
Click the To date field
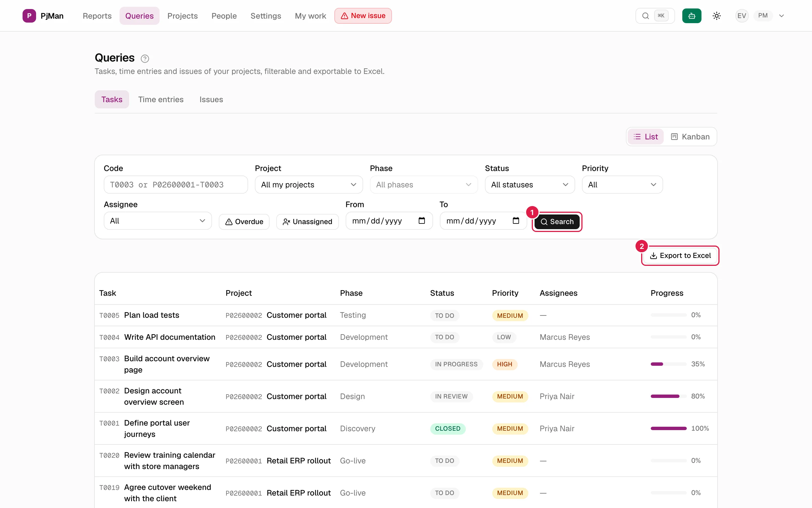[484, 221]
